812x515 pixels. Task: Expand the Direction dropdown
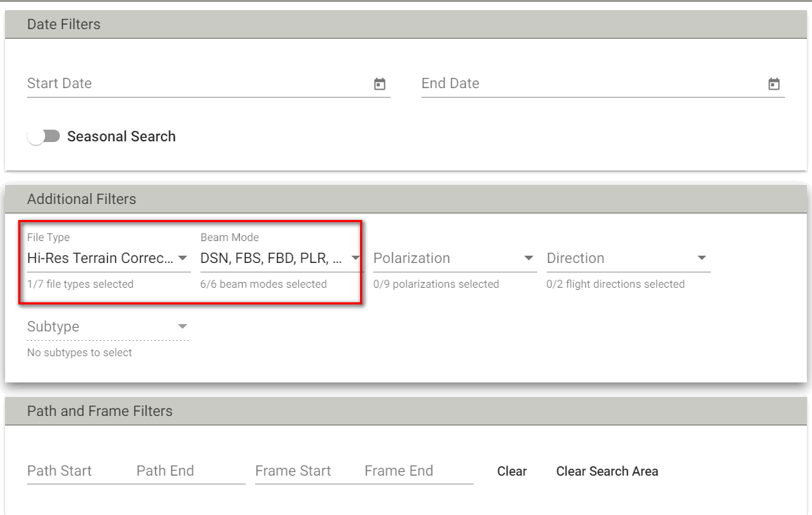(628, 258)
